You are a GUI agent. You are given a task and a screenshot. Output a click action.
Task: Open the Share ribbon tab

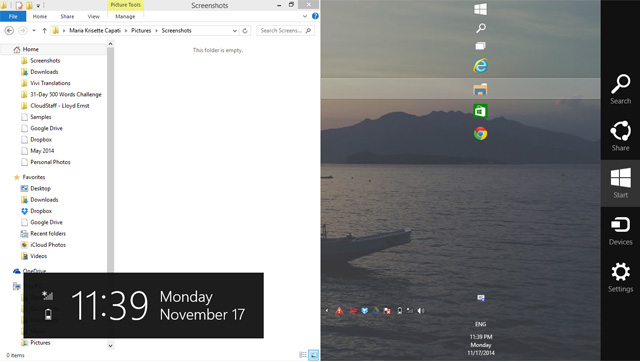point(67,16)
